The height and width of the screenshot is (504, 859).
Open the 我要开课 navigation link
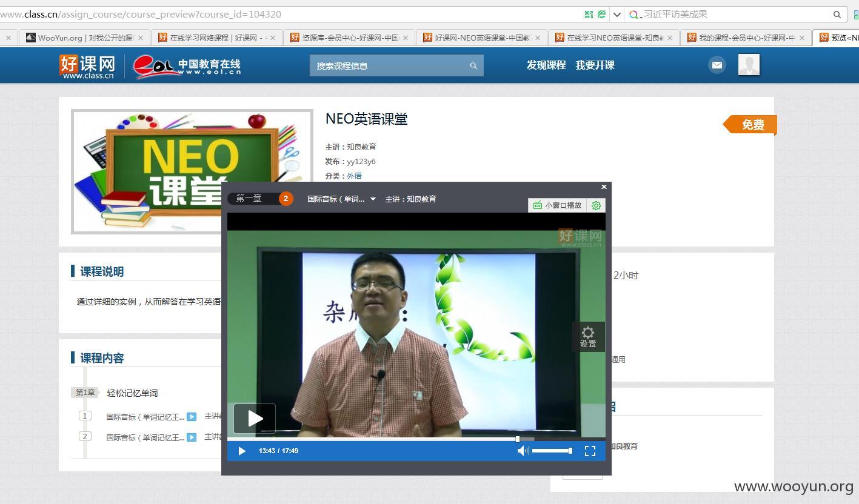(x=595, y=65)
